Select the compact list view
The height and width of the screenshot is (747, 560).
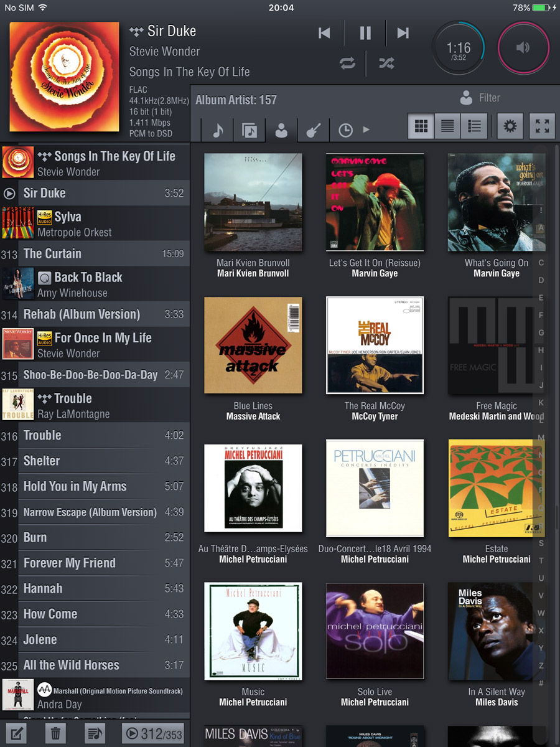(447, 127)
